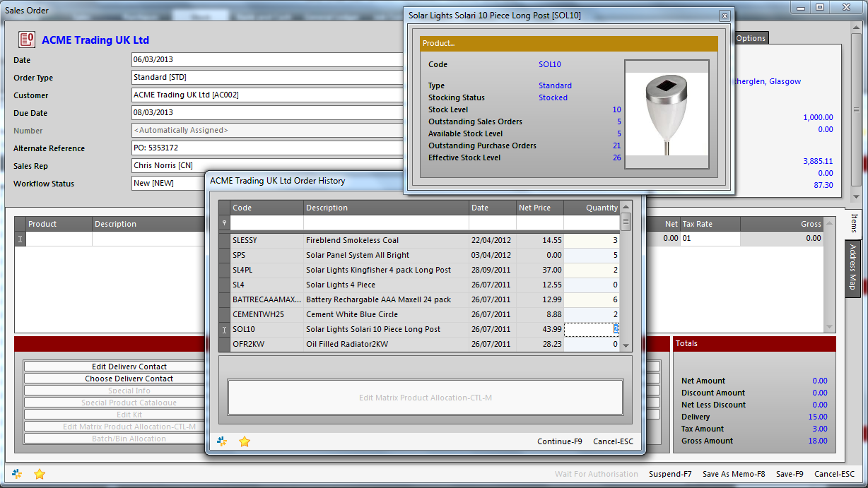Click Save-F9 in the Sales Order footer
The width and height of the screenshot is (868, 488).
pyautogui.click(x=790, y=474)
